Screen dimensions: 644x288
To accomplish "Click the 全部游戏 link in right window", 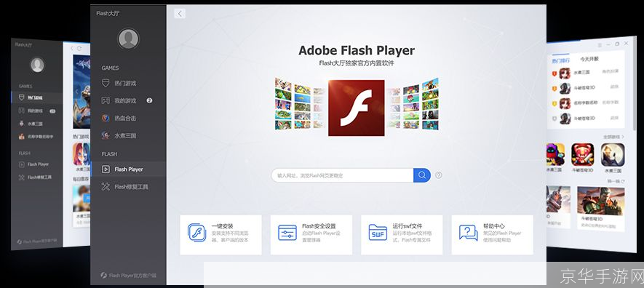I will 613,137.
